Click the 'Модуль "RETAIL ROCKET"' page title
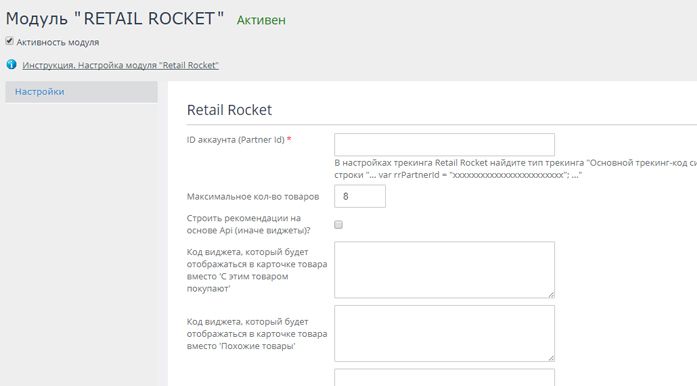Viewport: 697px width, 386px height. tap(115, 19)
